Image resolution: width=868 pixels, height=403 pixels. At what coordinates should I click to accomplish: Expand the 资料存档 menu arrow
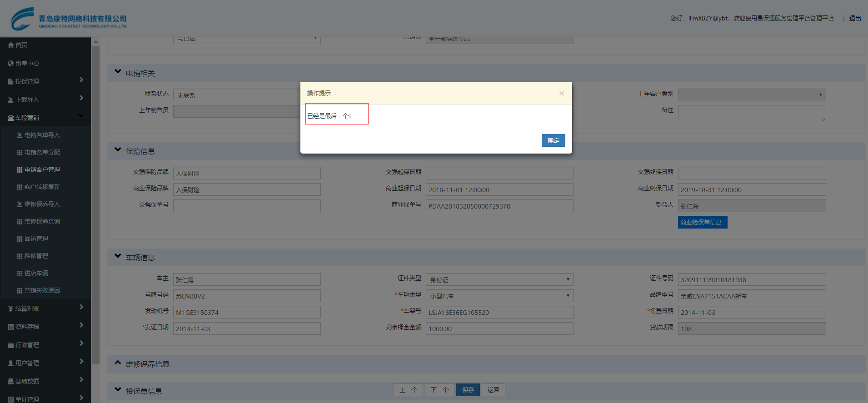pos(81,325)
